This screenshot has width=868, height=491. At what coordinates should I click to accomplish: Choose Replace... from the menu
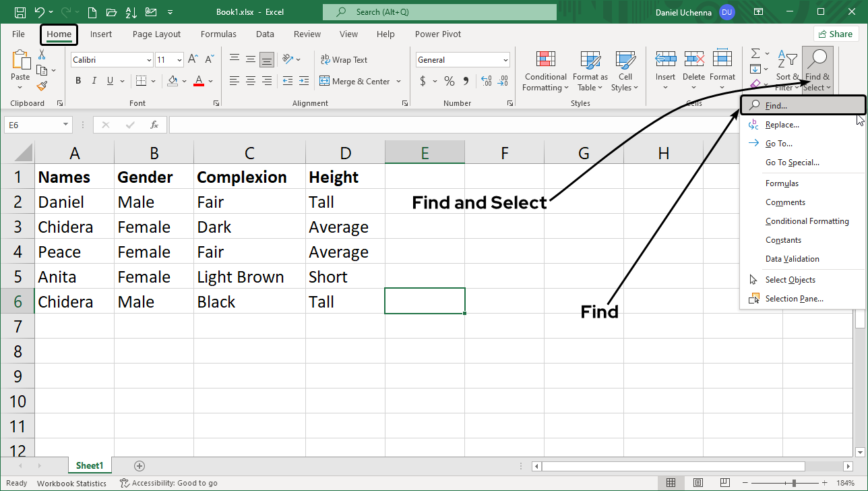point(782,125)
